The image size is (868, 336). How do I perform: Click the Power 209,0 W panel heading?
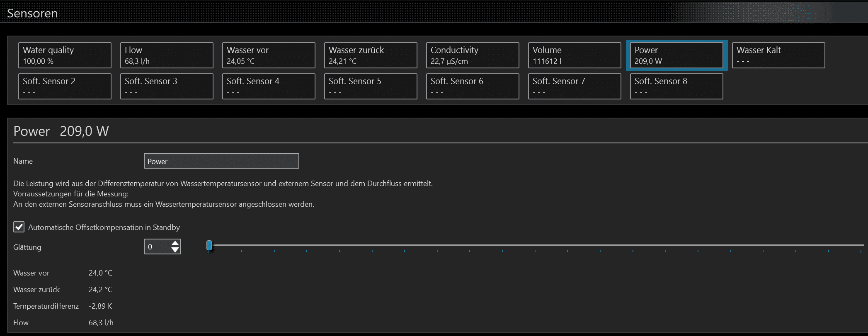(61, 131)
